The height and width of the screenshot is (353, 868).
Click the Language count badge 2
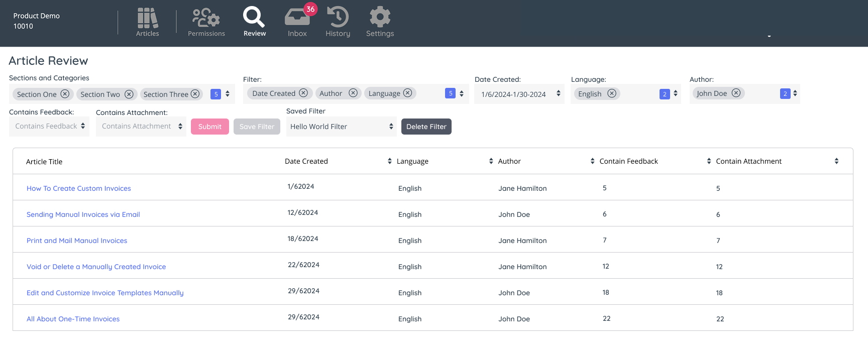point(665,94)
